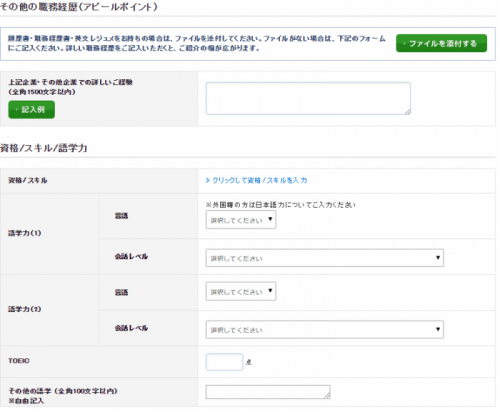The image size is (500, 412).
Task: Click arrow icon of 語学力(2) 言語 select
Action: point(270,290)
